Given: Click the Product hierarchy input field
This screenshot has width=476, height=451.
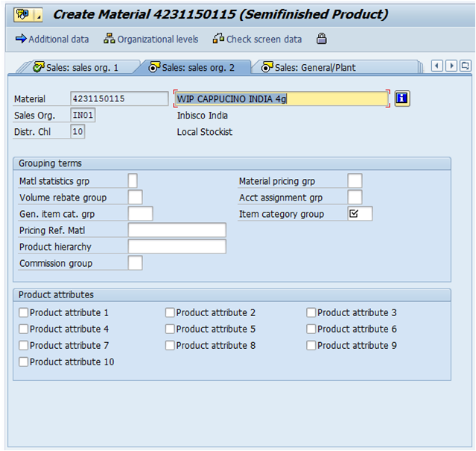Looking at the screenshot, I should click(177, 247).
